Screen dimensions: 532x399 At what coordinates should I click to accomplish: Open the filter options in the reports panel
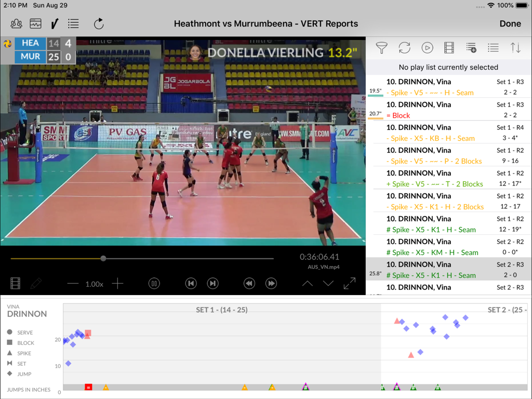point(381,47)
